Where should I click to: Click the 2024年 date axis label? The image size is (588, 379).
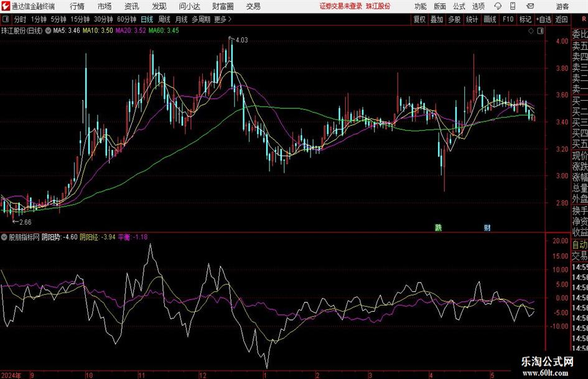click(11, 375)
